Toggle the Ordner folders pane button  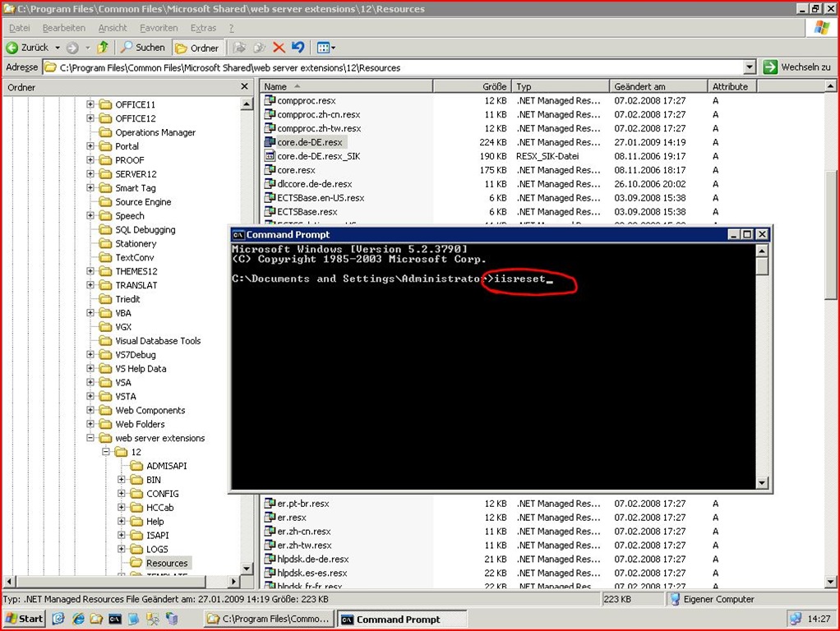(x=196, y=48)
